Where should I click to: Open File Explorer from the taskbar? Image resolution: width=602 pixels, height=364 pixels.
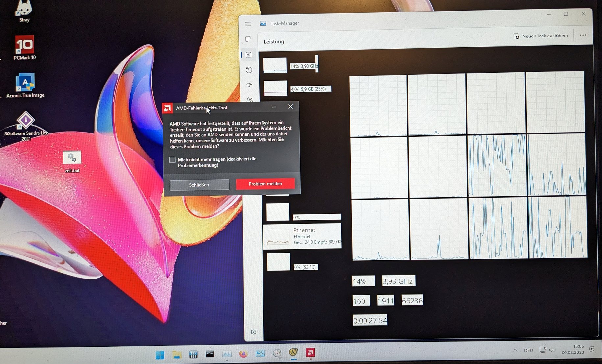click(177, 354)
